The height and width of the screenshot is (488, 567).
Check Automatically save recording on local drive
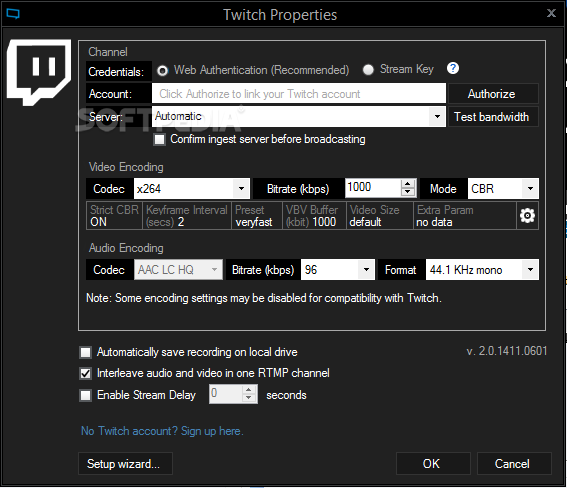coord(85,352)
